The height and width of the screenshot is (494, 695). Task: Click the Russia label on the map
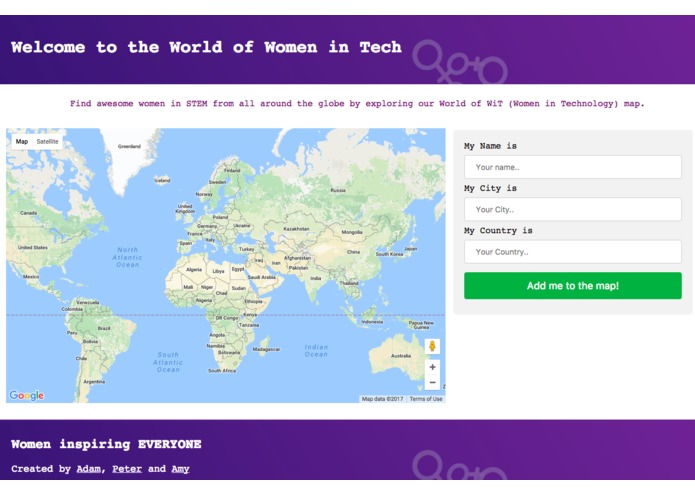[338, 190]
